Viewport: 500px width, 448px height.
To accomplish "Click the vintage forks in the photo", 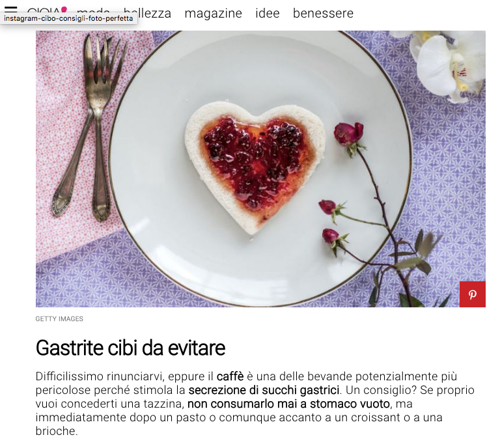I will point(89,128).
